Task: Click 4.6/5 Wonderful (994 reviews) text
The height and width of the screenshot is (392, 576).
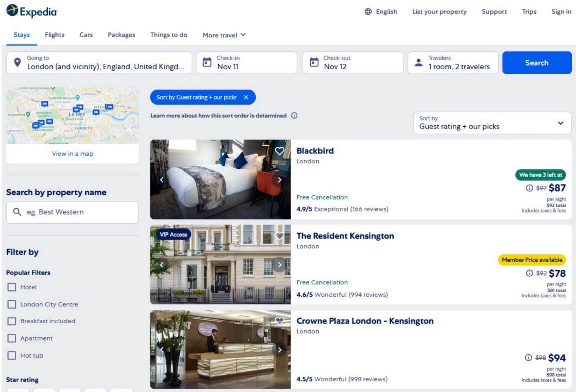Action: click(342, 295)
